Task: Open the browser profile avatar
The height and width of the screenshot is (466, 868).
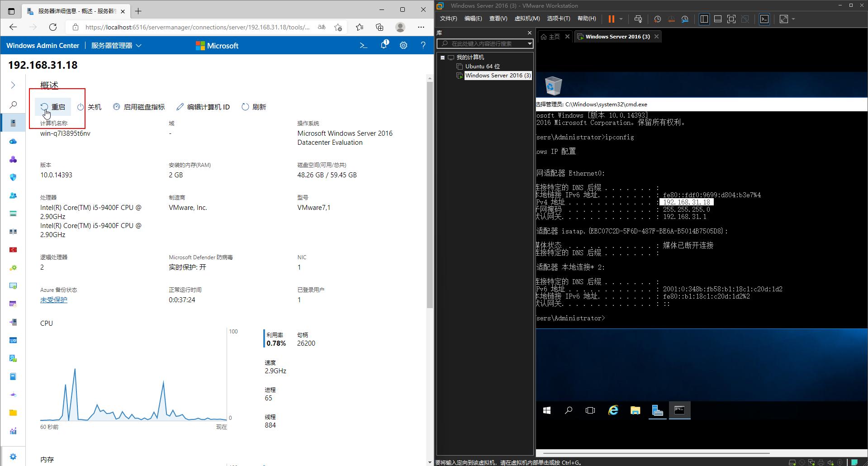Action: (400, 27)
